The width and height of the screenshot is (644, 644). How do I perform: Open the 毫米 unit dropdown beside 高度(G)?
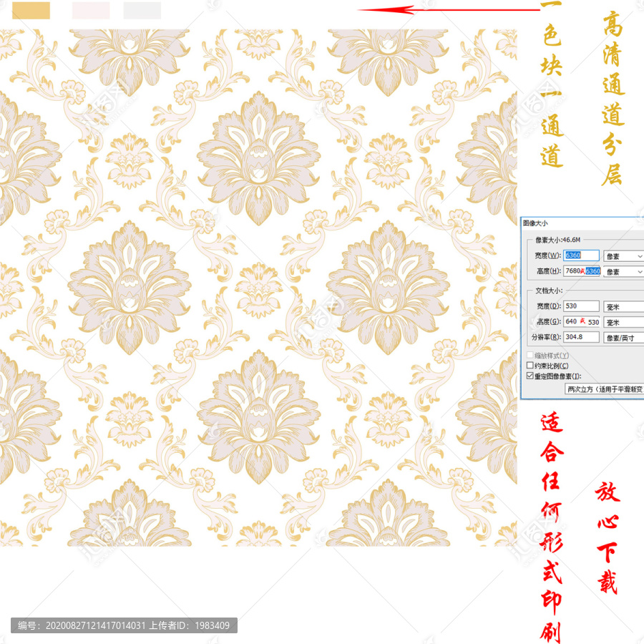coord(623,323)
